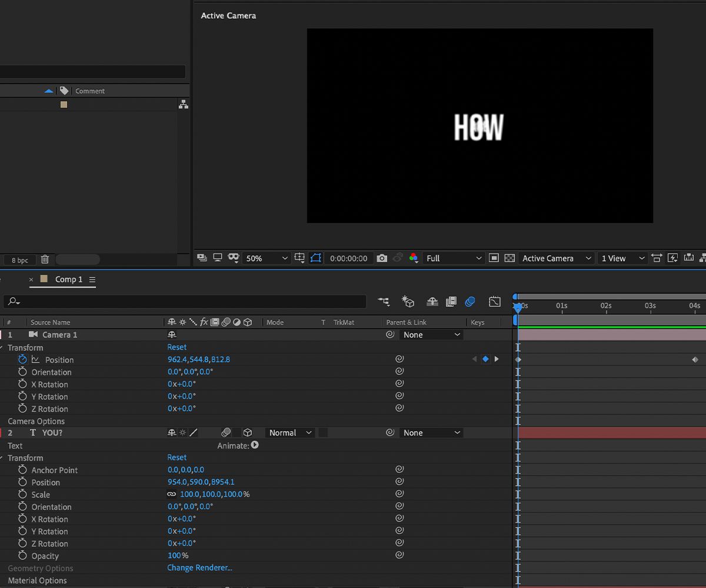Click the Show Channel and Color Management icon

pyautogui.click(x=414, y=258)
